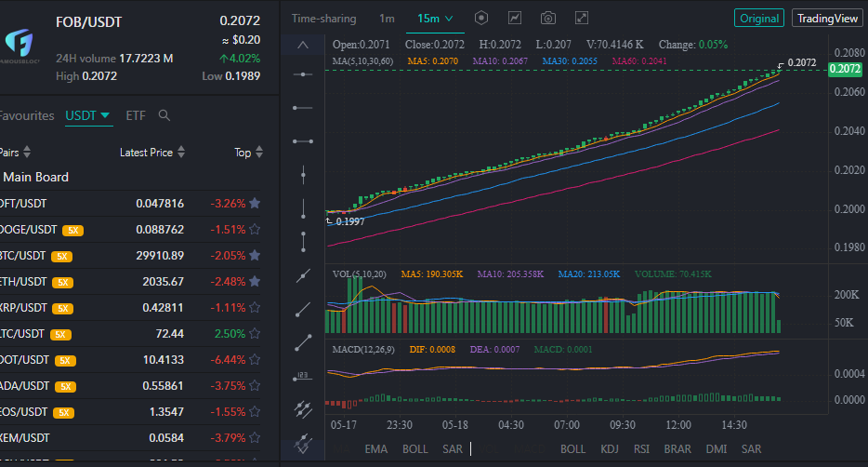The height and width of the screenshot is (467, 868).
Task: Open the chart indicators icon
Action: pos(515,19)
